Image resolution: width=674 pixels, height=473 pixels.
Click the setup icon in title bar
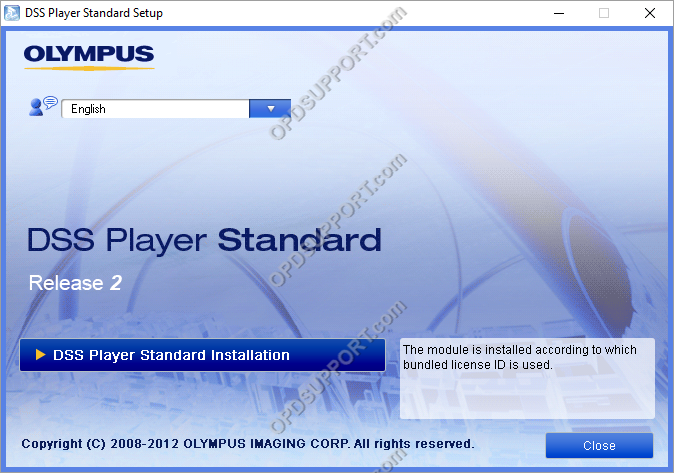pos(12,13)
